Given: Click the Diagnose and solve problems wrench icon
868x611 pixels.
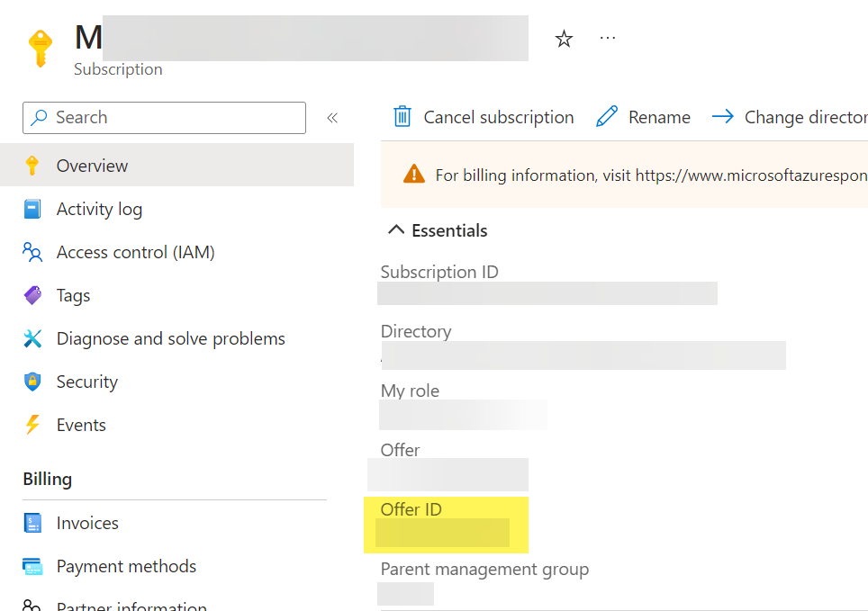Looking at the screenshot, I should pyautogui.click(x=32, y=338).
